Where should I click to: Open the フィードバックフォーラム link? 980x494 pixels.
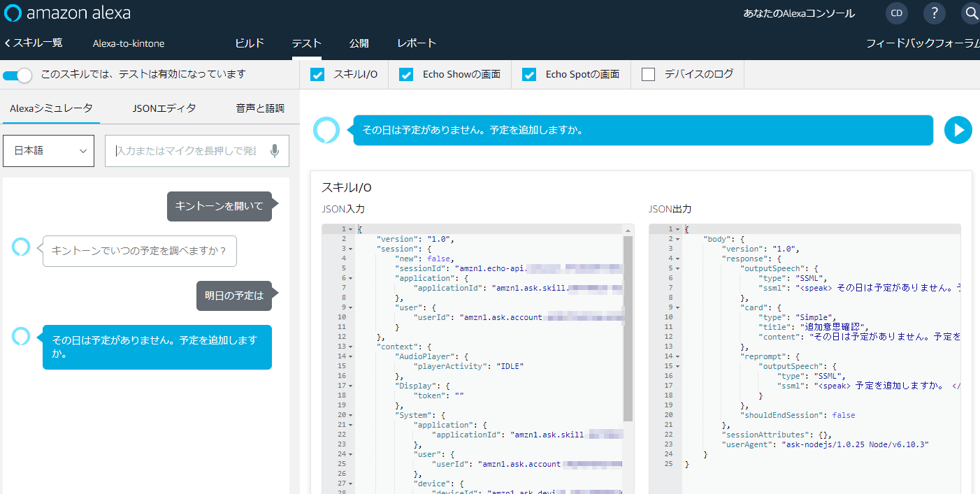point(923,43)
